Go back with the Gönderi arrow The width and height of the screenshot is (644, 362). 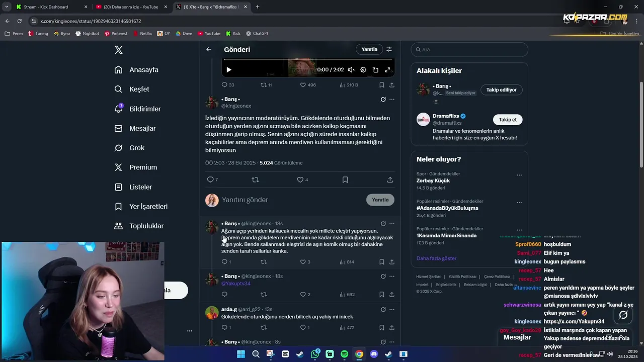pos(209,49)
